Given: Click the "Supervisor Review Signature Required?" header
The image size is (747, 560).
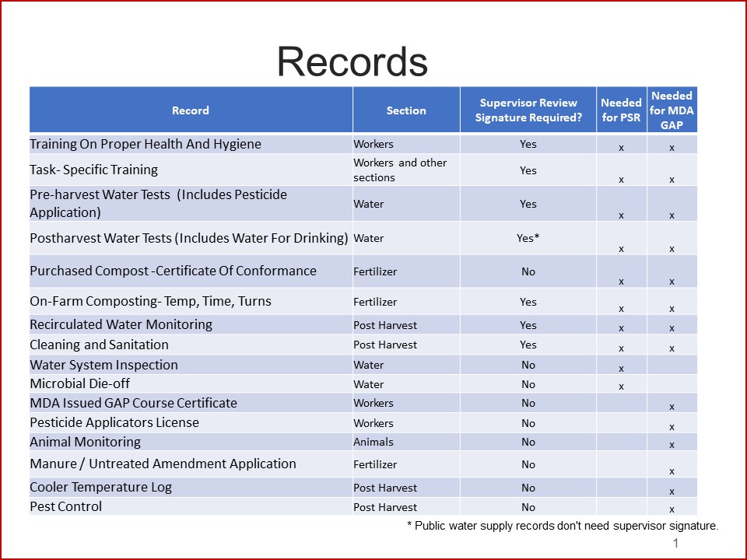Looking at the screenshot, I should coord(528,110).
